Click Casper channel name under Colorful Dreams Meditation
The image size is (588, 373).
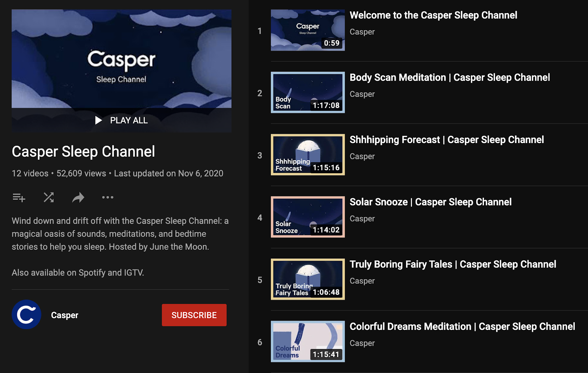click(362, 343)
